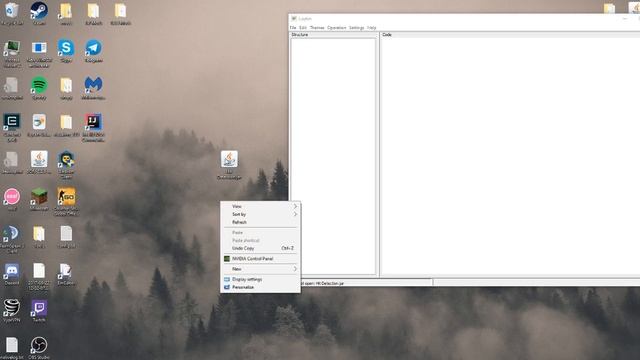Image resolution: width=640 pixels, height=360 pixels.
Task: Select Undo Copy in the context menu
Action: coord(260,248)
